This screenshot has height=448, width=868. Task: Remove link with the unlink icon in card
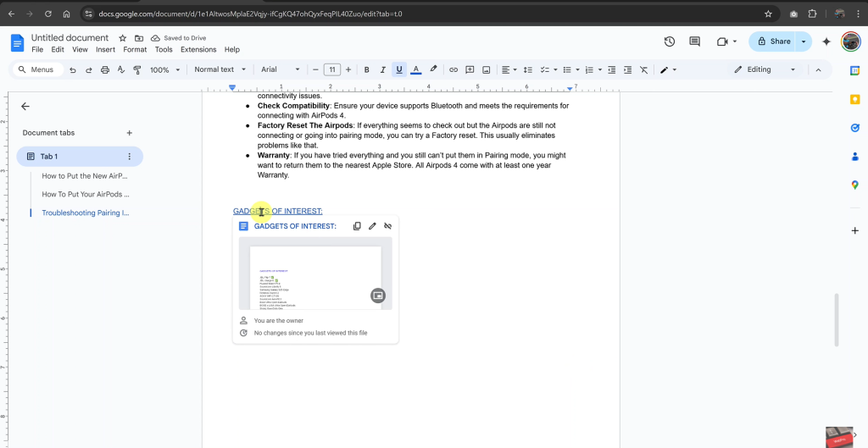[387, 226]
